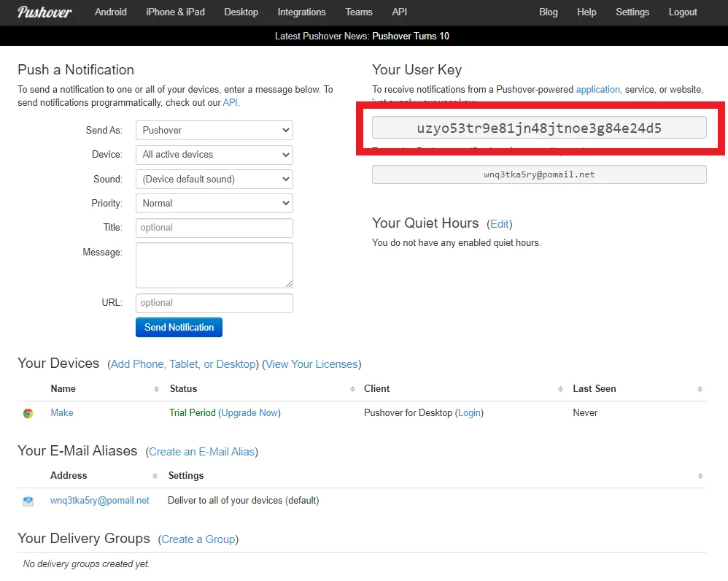The height and width of the screenshot is (581, 728).
Task: Click Logout in the navbar
Action: pos(683,12)
